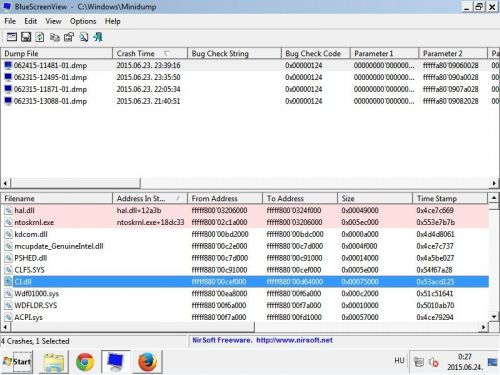Image resolution: width=500 pixels, height=375 pixels.
Task: Sort by Dump File column header
Action: click(x=57, y=53)
